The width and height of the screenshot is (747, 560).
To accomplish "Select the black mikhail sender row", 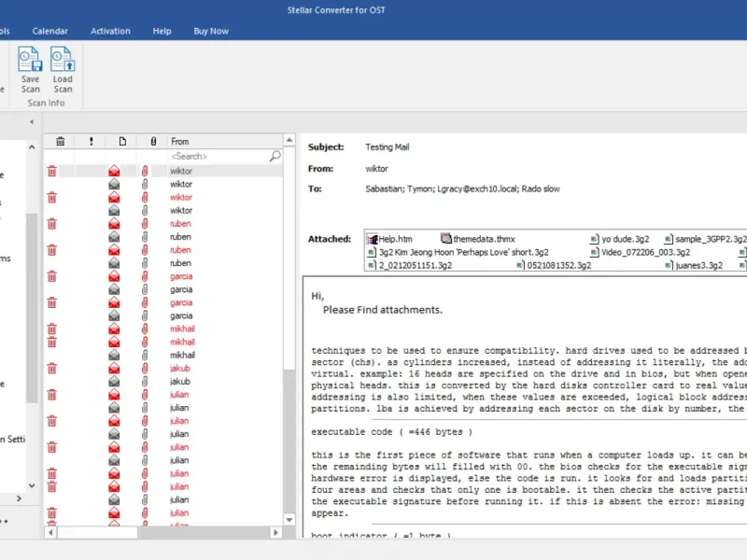I will click(x=182, y=356).
